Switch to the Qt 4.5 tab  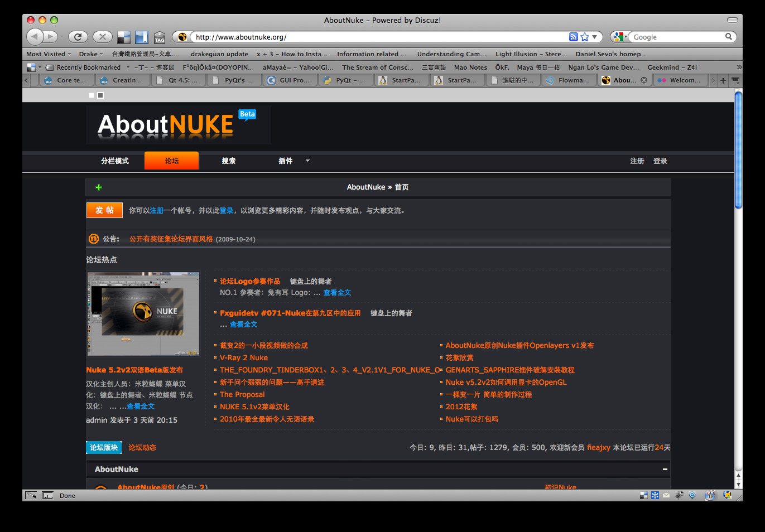pos(178,80)
